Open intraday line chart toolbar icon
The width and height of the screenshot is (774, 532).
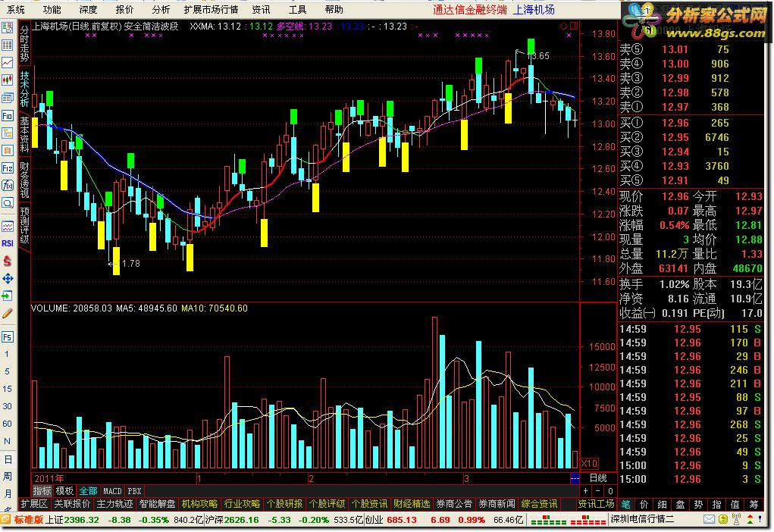8,63
